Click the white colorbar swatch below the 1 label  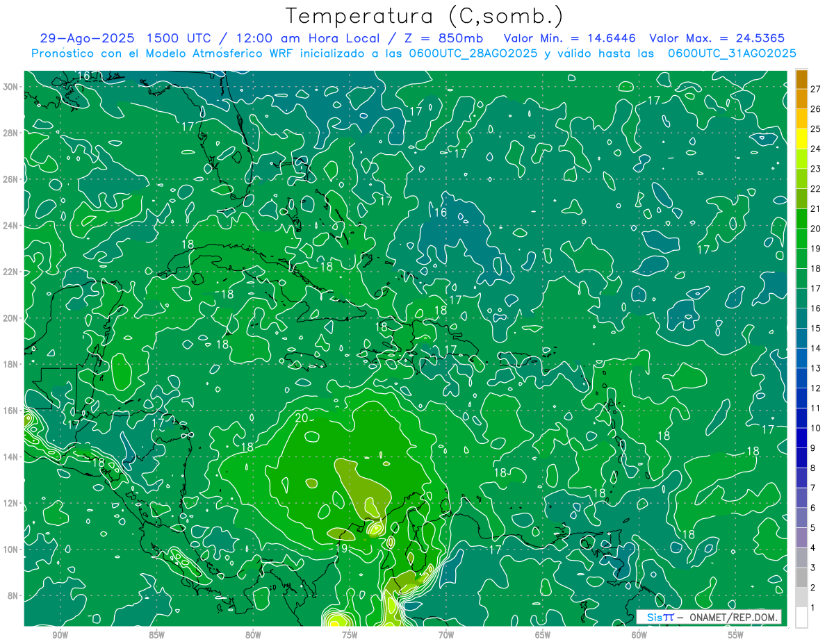801,618
